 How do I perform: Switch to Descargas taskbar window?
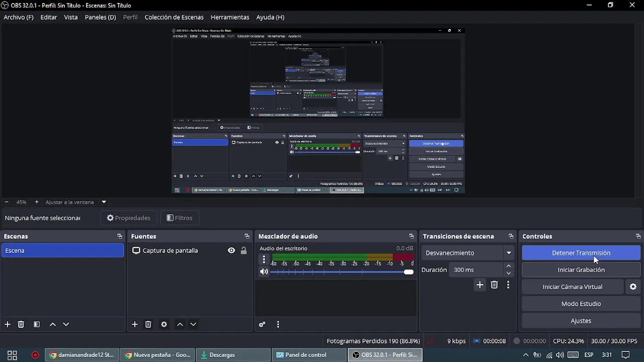click(x=234, y=355)
